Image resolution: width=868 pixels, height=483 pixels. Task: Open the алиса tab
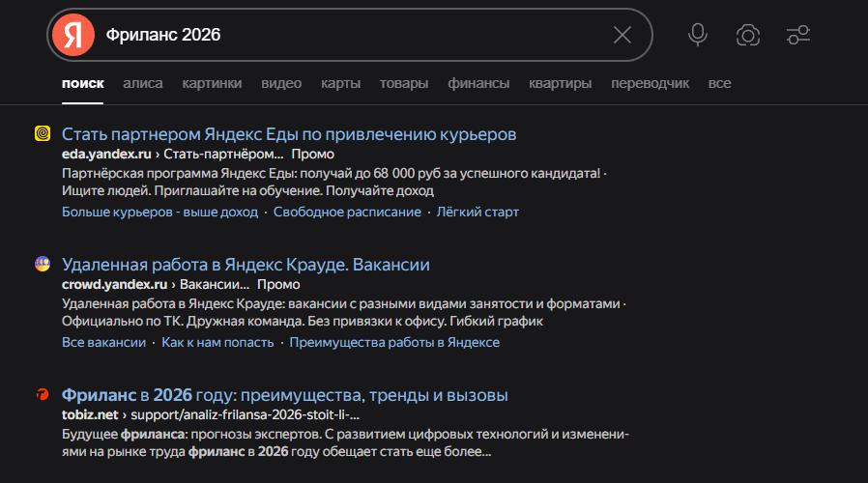(x=143, y=83)
